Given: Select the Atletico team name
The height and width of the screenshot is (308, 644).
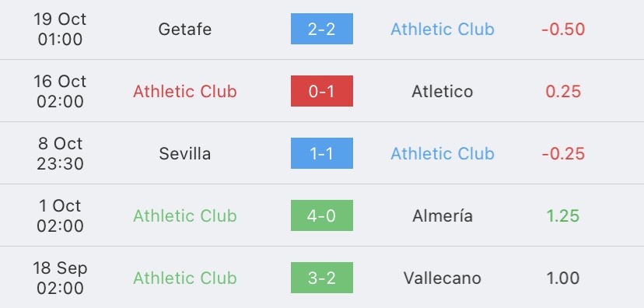Looking at the screenshot, I should [x=443, y=91].
